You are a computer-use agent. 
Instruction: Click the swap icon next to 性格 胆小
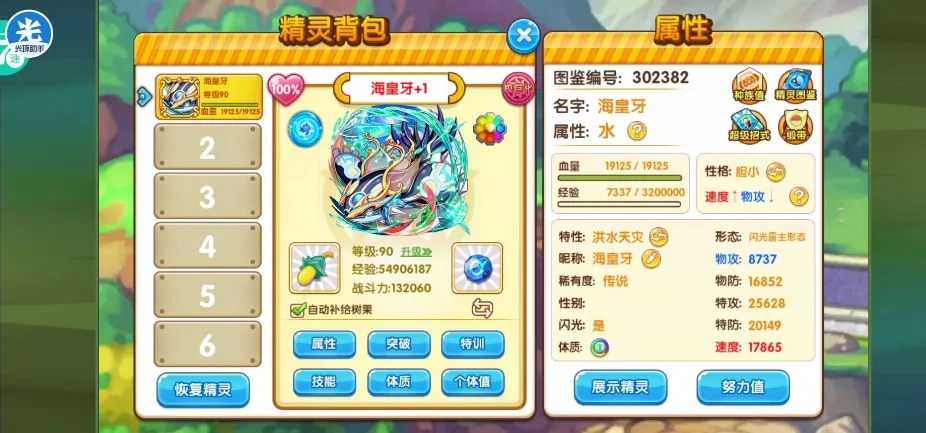pyautogui.click(x=775, y=172)
